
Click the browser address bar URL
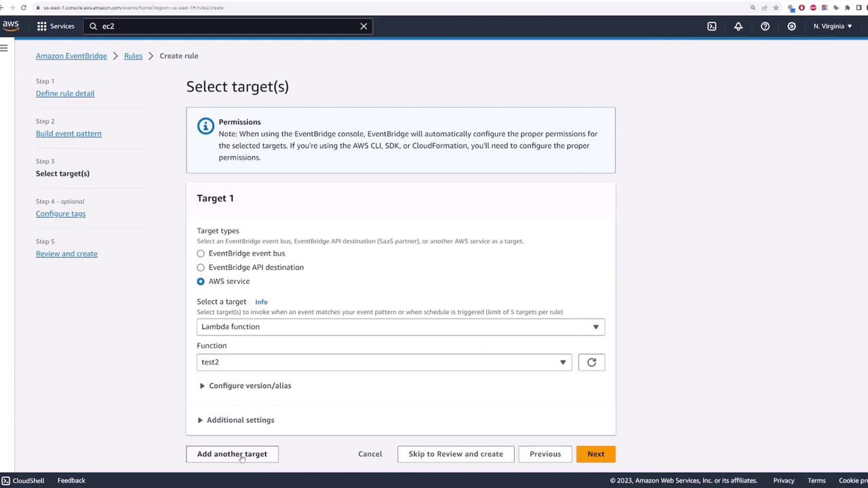pos(134,7)
